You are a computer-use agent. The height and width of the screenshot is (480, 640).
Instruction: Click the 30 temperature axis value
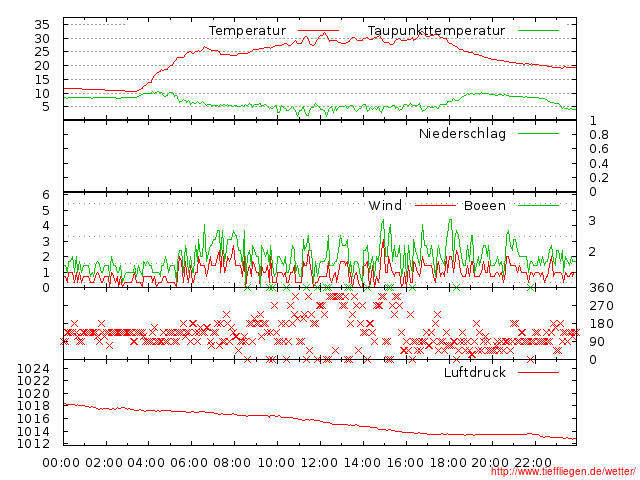[42, 39]
